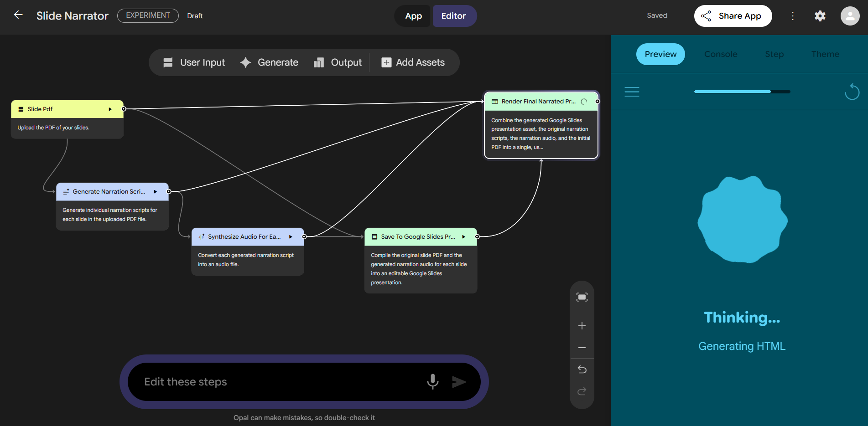This screenshot has height=426, width=868.
Task: Click the Edit these steps input field
Action: click(278, 382)
